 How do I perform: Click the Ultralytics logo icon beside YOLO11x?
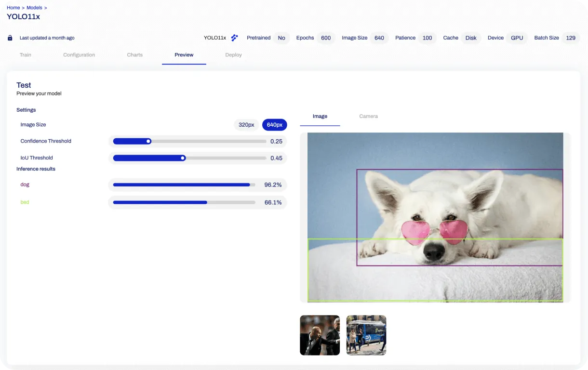click(x=234, y=38)
